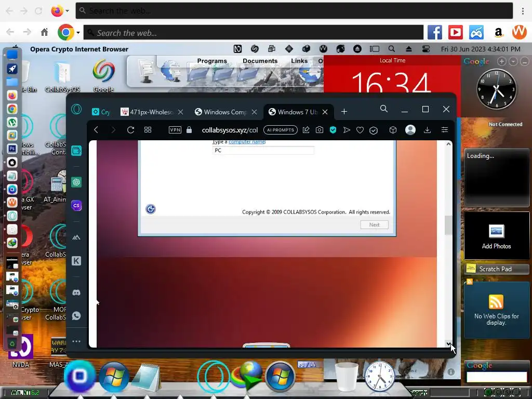
Task: Click the sidebar add gadget plus button
Action: (x=502, y=61)
